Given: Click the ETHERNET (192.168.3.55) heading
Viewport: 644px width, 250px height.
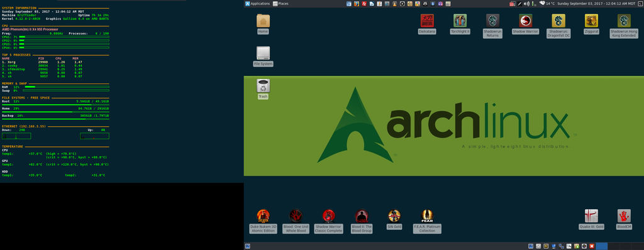Looking at the screenshot, I should (24, 126).
